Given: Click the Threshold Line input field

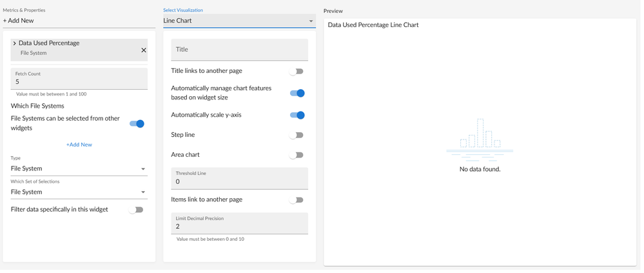Looking at the screenshot, I should pos(239,181).
